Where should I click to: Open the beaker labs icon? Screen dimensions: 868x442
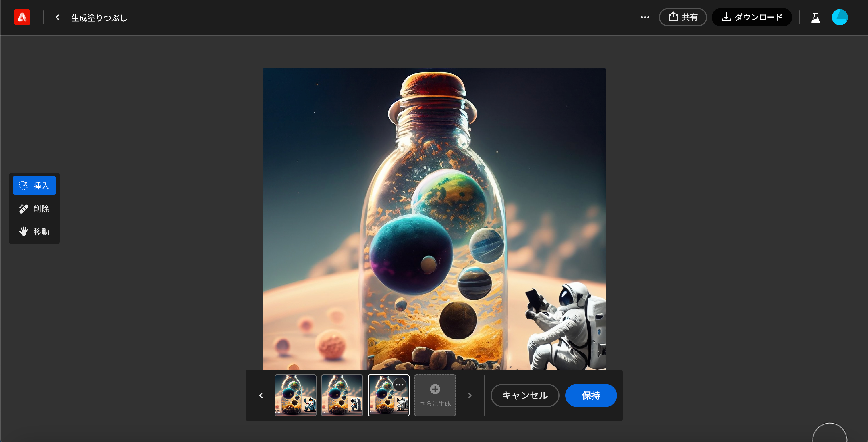pos(815,17)
